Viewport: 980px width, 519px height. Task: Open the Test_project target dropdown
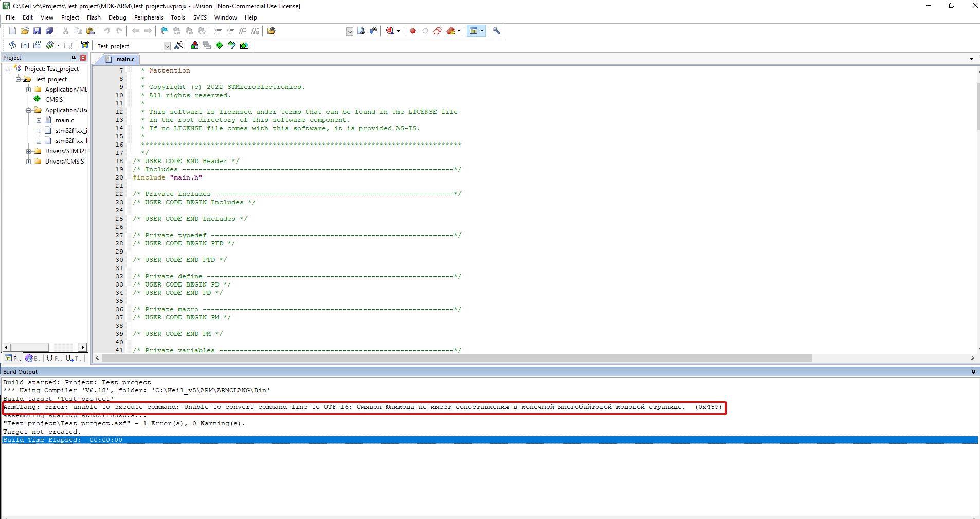(167, 46)
